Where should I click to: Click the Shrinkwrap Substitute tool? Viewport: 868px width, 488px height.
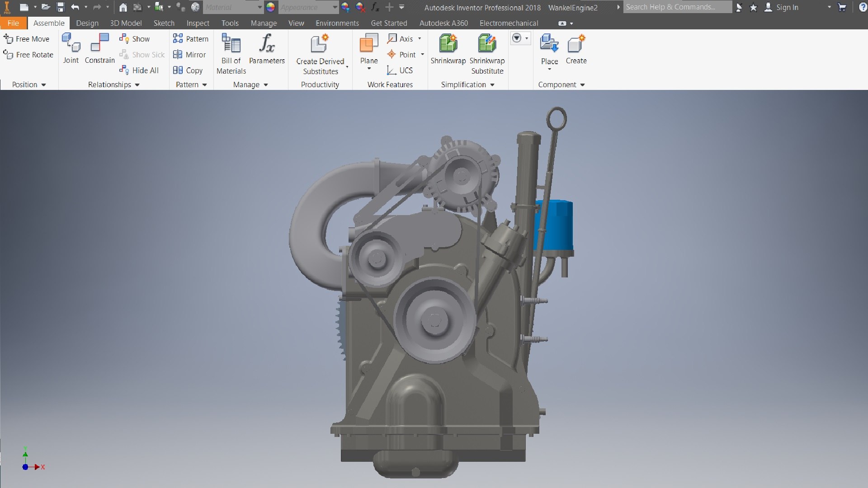point(487,54)
